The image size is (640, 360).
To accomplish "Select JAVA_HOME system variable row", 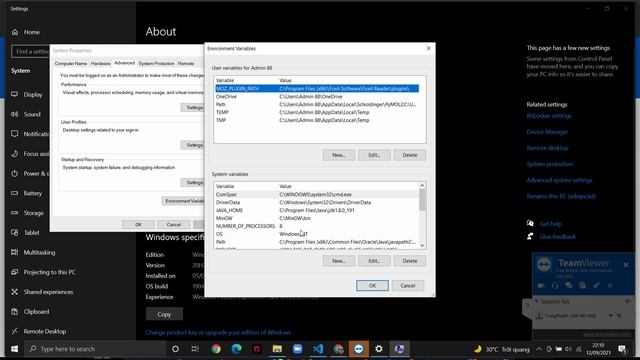I will pos(317,210).
